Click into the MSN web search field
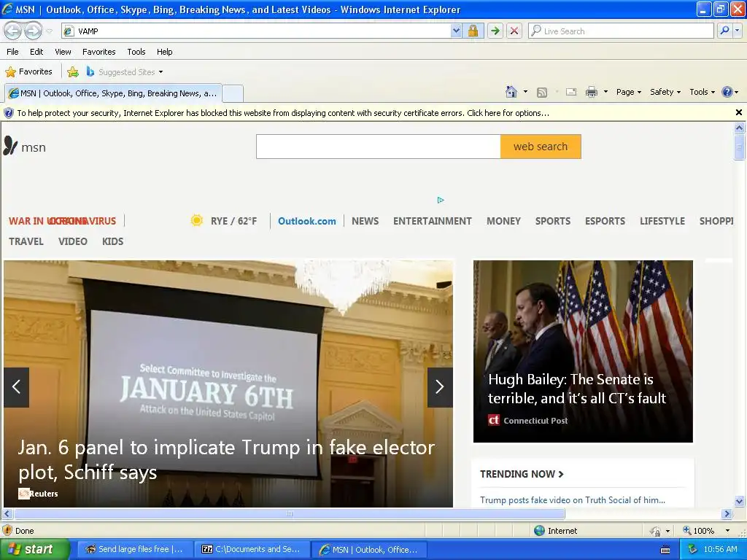 (x=379, y=146)
